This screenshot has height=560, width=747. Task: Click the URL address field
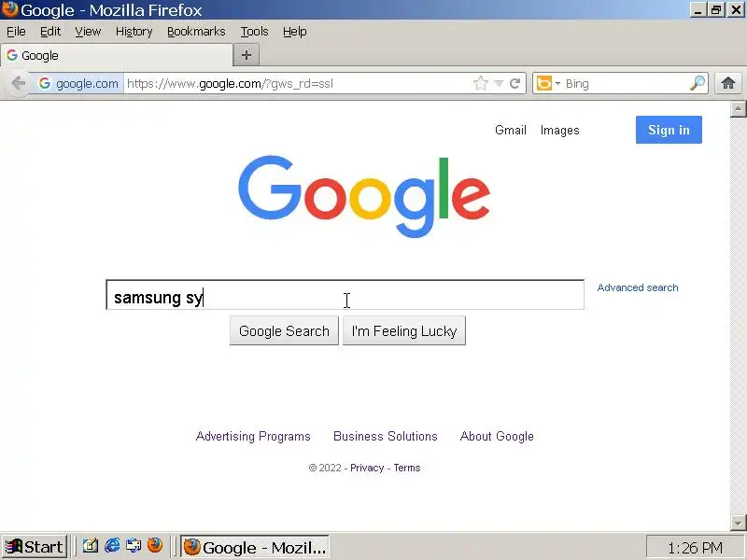(x=298, y=84)
